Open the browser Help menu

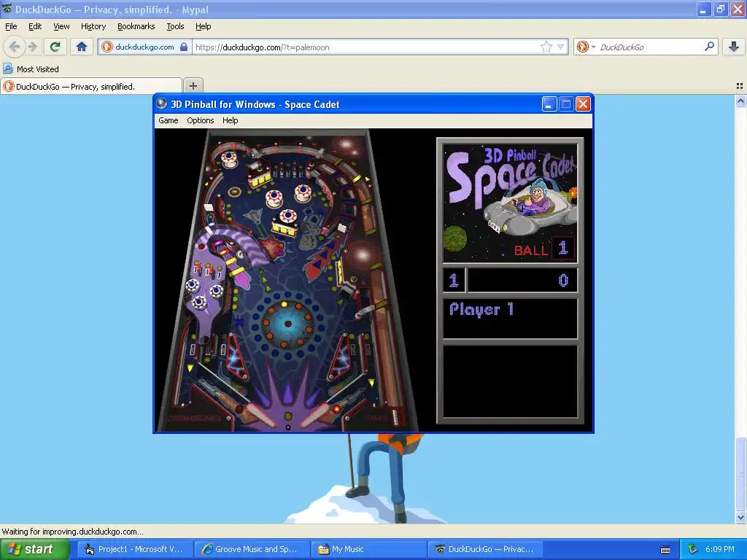203,26
